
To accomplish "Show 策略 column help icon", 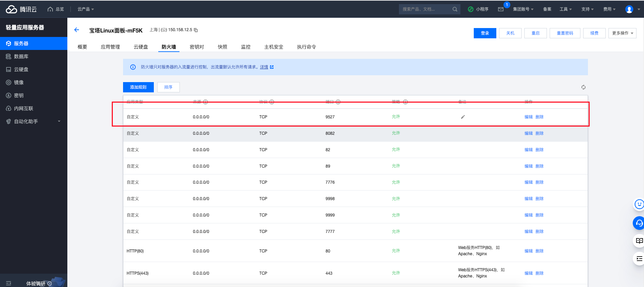I will pyautogui.click(x=405, y=102).
